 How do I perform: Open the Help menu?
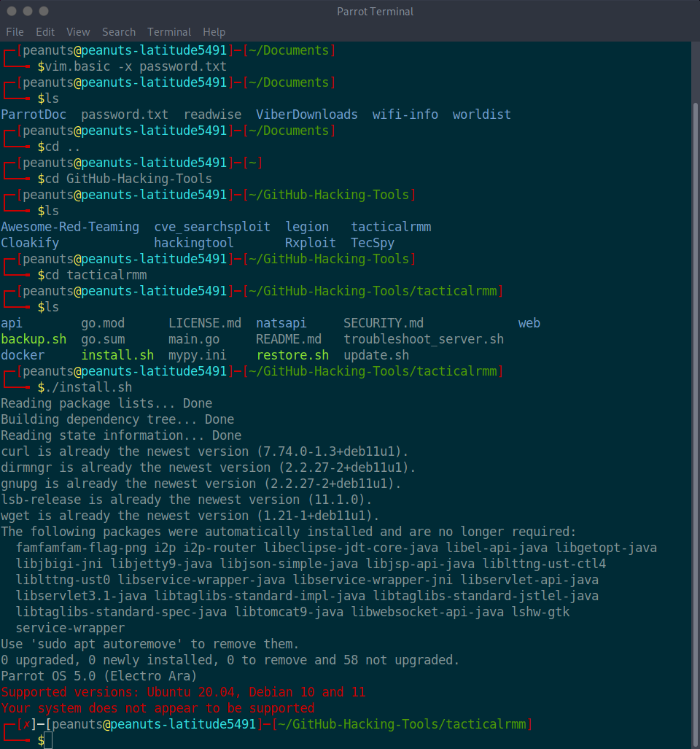(x=214, y=31)
